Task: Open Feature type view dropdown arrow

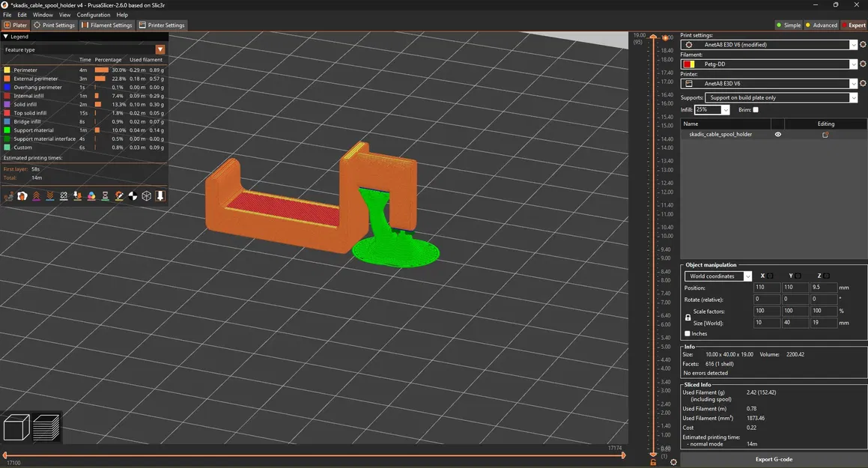Action: pos(160,49)
